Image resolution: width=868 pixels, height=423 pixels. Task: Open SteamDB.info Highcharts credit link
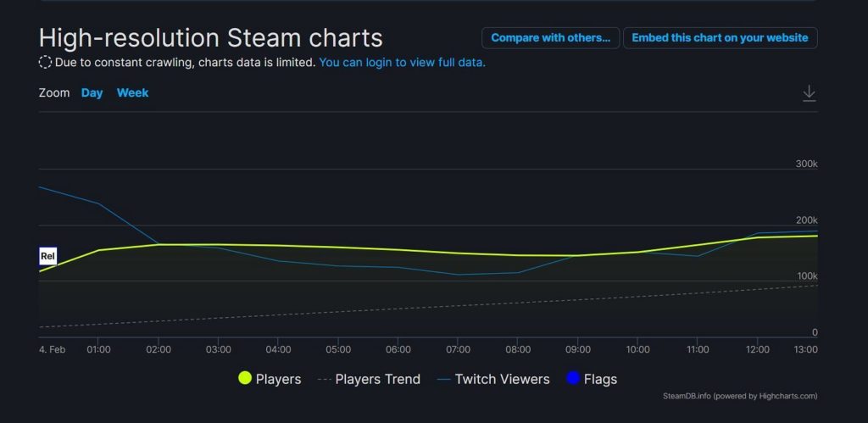pos(740,397)
